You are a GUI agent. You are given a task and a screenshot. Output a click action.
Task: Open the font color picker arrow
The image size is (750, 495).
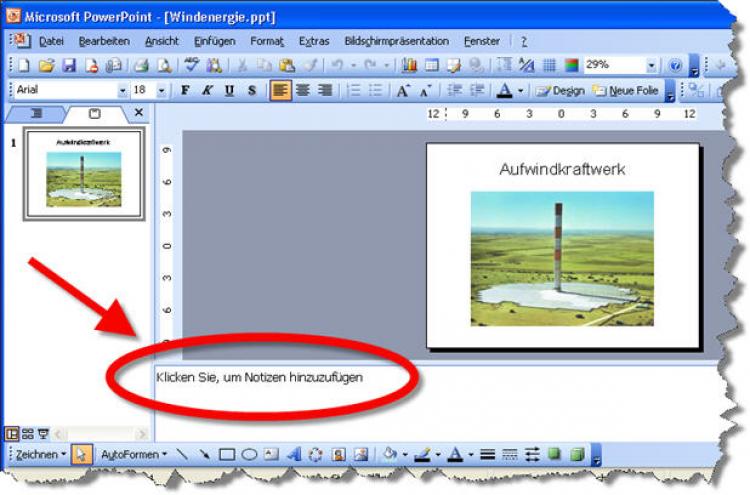pyautogui.click(x=520, y=90)
